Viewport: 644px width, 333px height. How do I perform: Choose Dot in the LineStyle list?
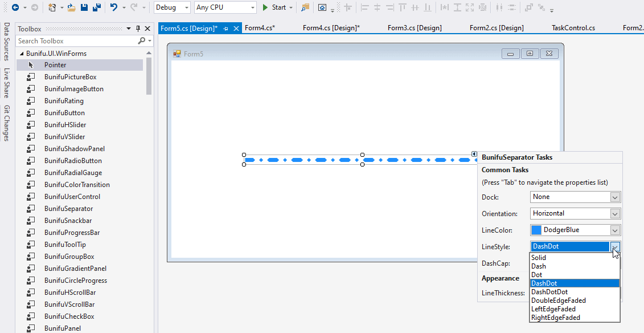coord(575,275)
